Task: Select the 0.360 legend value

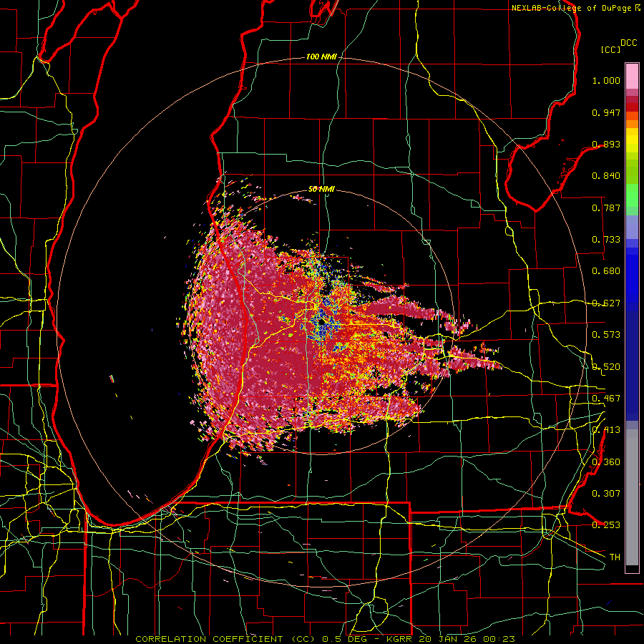Action: tap(606, 462)
